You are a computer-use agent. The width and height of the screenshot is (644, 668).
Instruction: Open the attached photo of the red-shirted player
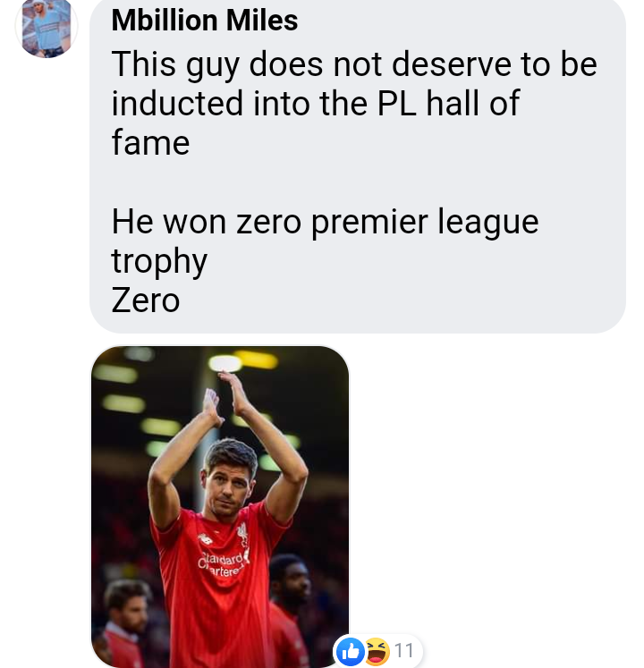[220, 506]
